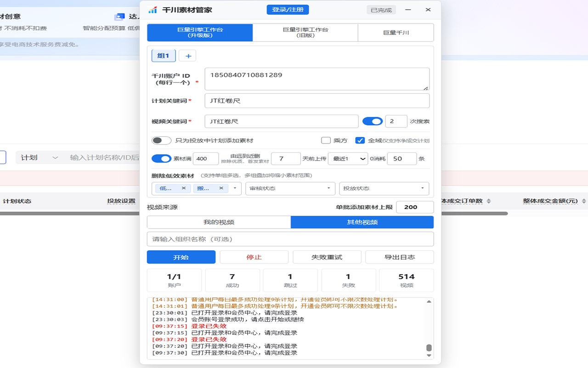Image resolution: width=588 pixels, height=368 pixels.
Task: Select the 组1 group tab
Action: pyautogui.click(x=164, y=56)
